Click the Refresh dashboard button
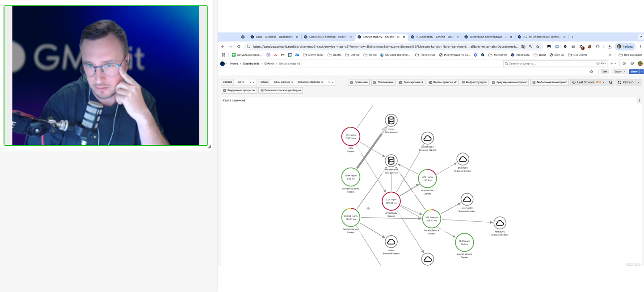This screenshot has height=292, width=644. (x=626, y=82)
